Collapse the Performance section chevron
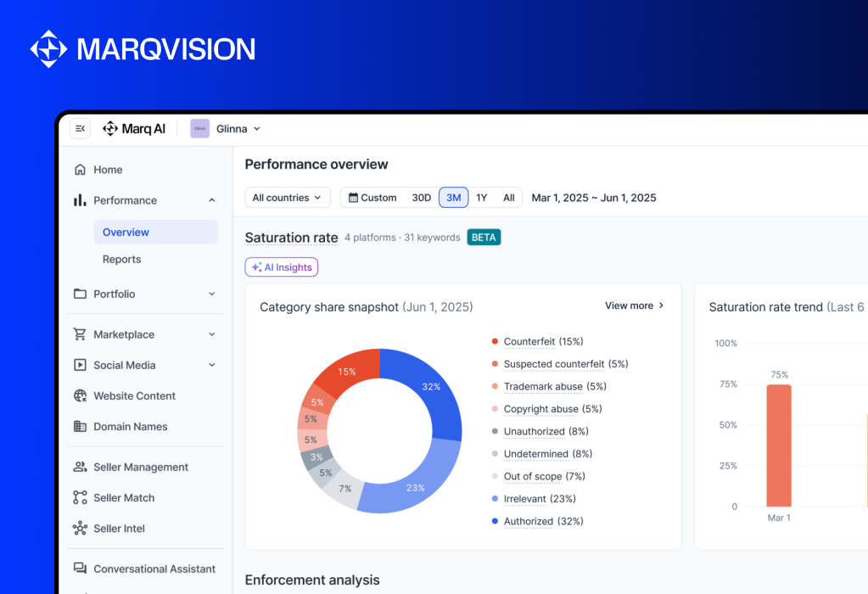This screenshot has height=594, width=868. point(211,200)
